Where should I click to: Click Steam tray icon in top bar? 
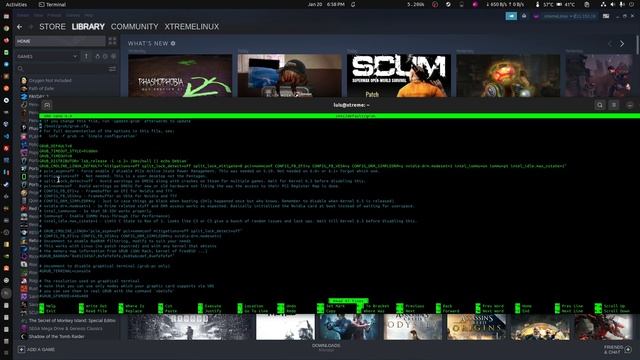(448, 4)
